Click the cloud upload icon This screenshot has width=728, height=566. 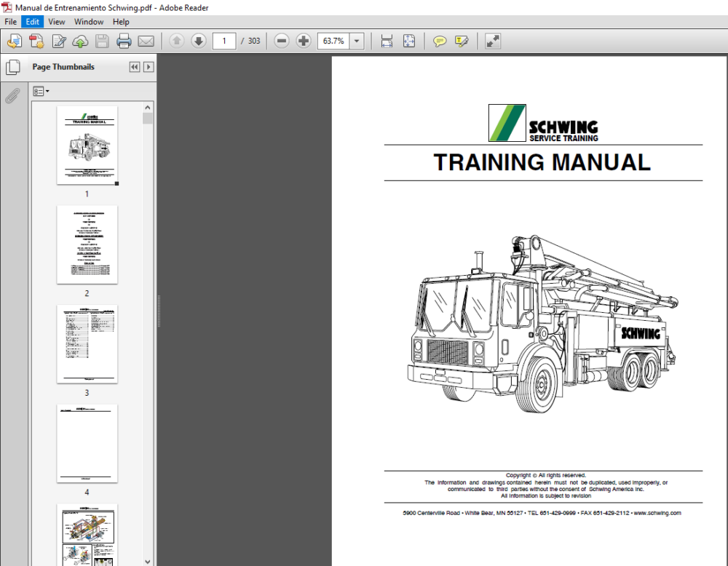click(80, 41)
